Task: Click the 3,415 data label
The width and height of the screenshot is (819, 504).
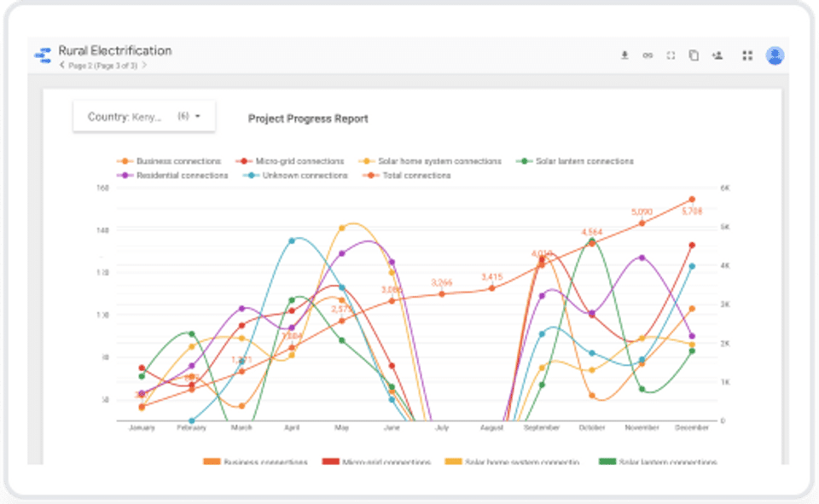Action: 492,277
